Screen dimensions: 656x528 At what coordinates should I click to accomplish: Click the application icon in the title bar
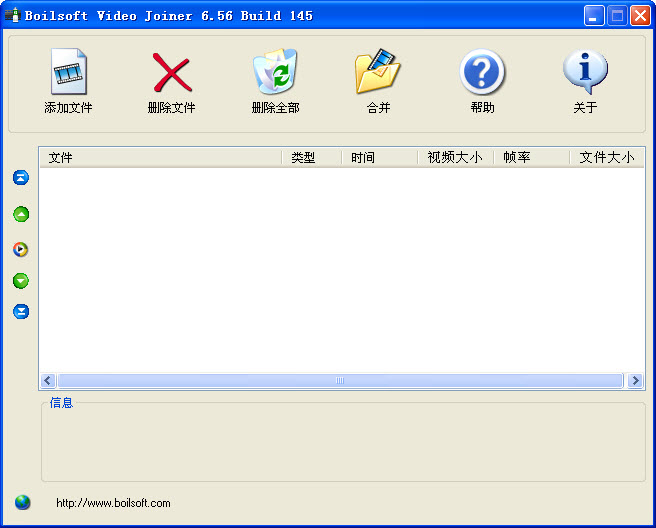point(13,15)
